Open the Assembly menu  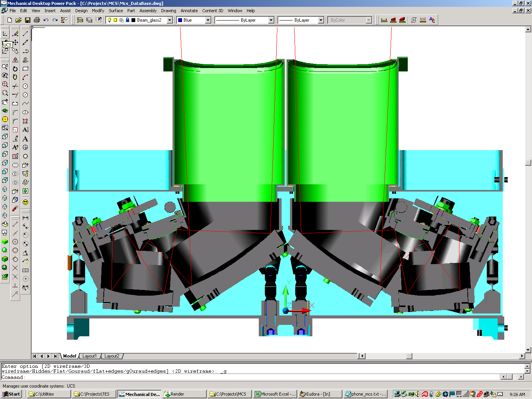[x=148, y=11]
